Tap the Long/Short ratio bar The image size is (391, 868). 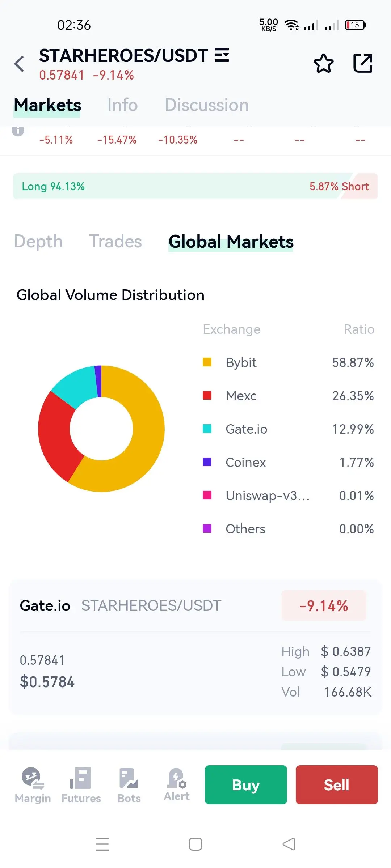[195, 186]
